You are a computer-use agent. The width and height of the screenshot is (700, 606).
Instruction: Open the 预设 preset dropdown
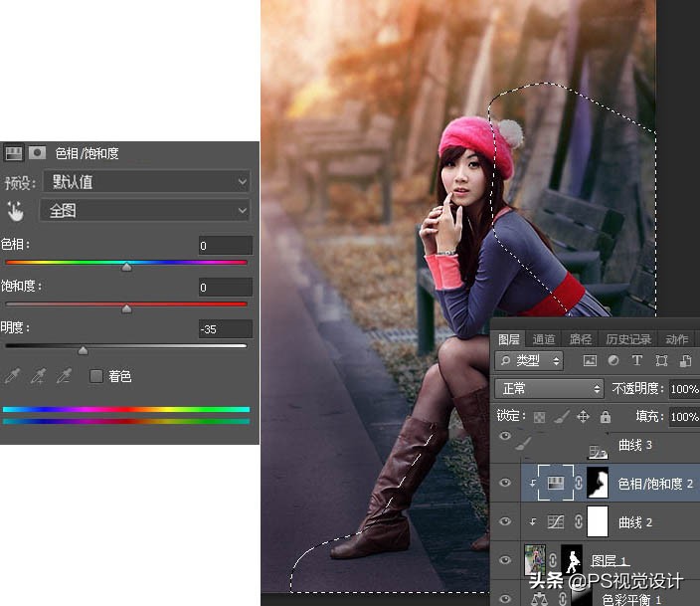coord(146,182)
